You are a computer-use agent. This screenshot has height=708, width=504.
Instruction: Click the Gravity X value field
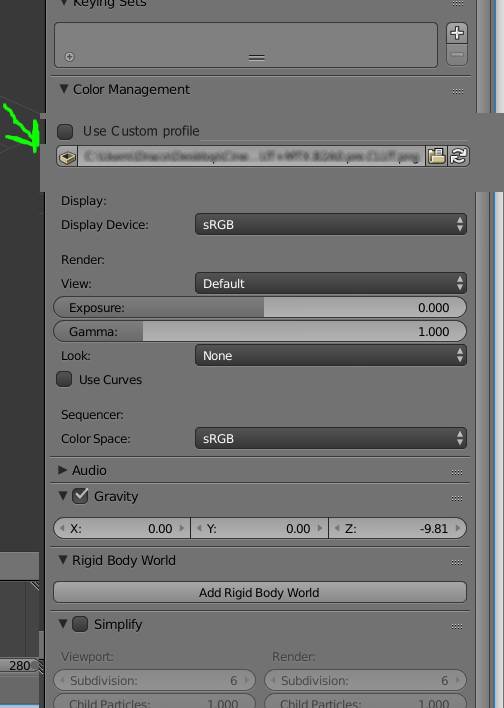click(x=122, y=528)
